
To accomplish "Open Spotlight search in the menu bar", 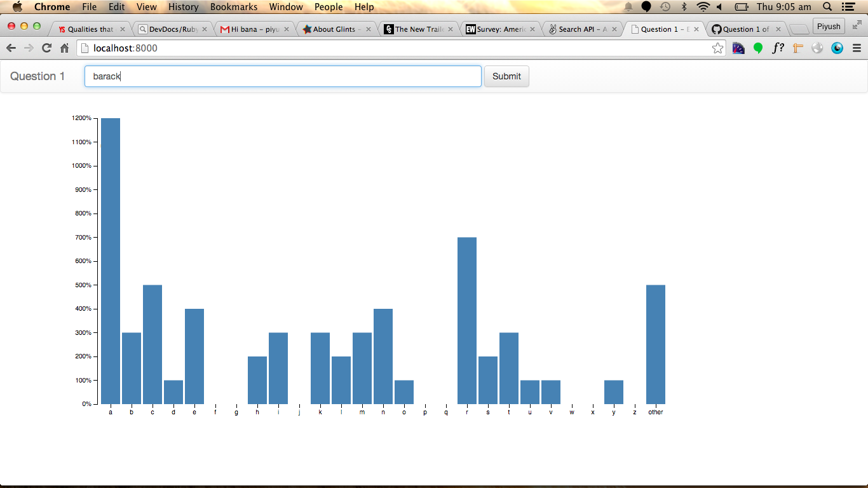I will pos(827,7).
